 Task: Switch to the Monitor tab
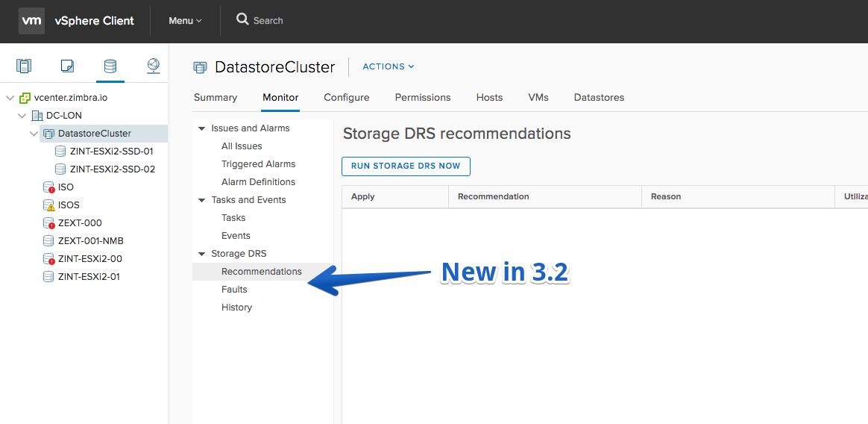280,98
